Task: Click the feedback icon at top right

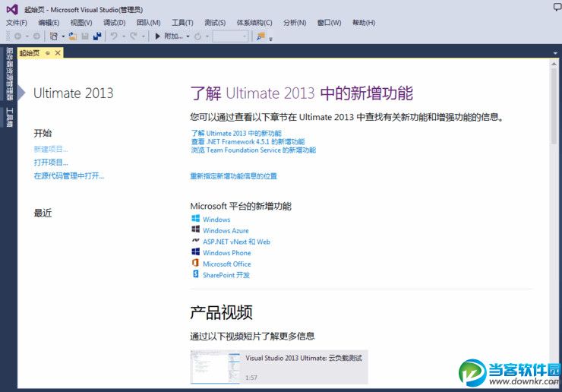Action: tap(557, 6)
